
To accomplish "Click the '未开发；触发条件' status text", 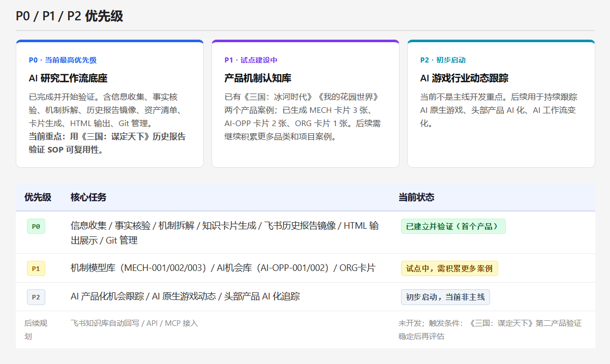I will (x=490, y=329).
